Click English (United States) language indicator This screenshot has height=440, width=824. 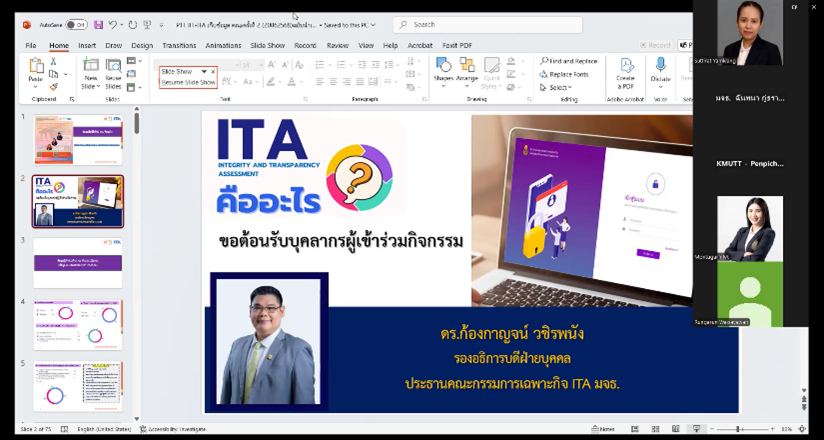point(104,429)
